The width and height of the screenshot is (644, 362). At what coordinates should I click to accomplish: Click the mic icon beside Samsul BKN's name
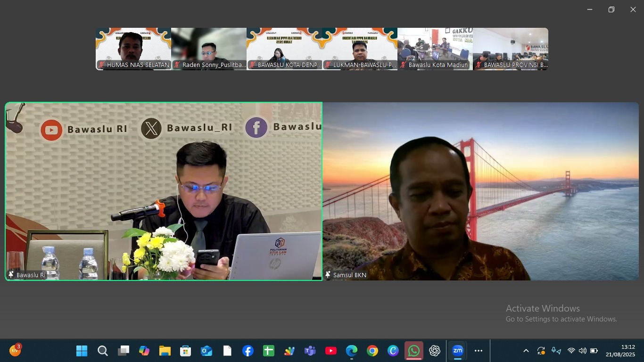click(328, 275)
